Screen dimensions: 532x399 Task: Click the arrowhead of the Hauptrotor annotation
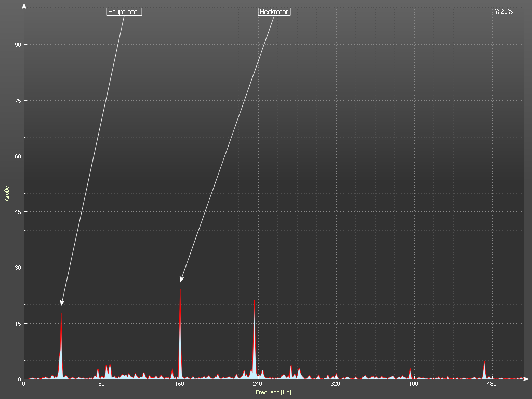[x=62, y=303]
